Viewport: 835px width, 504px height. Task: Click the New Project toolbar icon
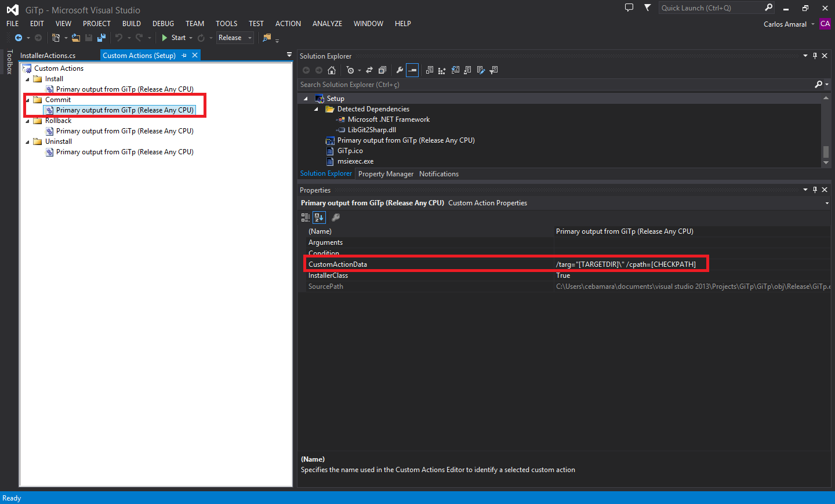[x=56, y=38]
